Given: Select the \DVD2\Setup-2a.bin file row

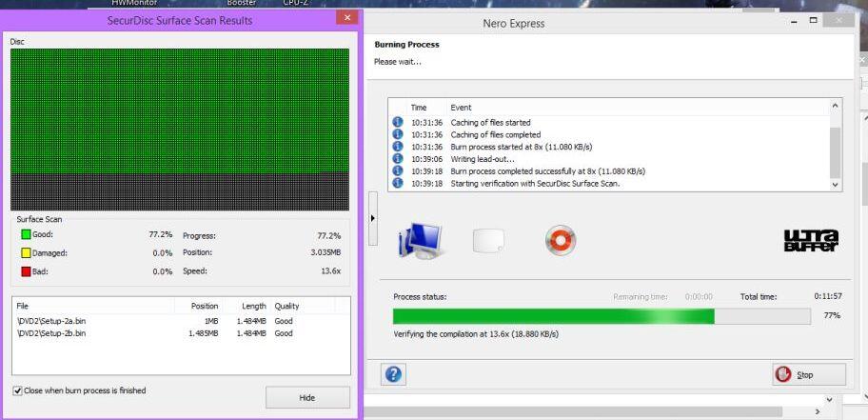Looking at the screenshot, I should (181, 321).
